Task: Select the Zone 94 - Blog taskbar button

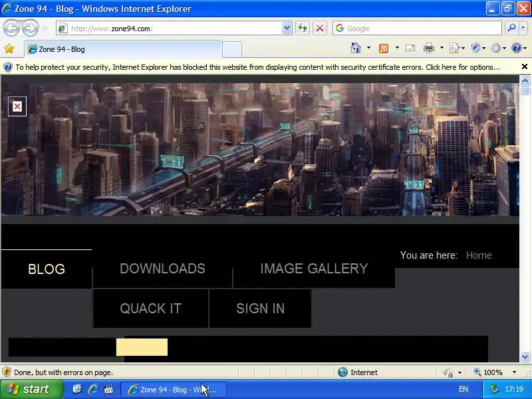Action: pyautogui.click(x=174, y=390)
